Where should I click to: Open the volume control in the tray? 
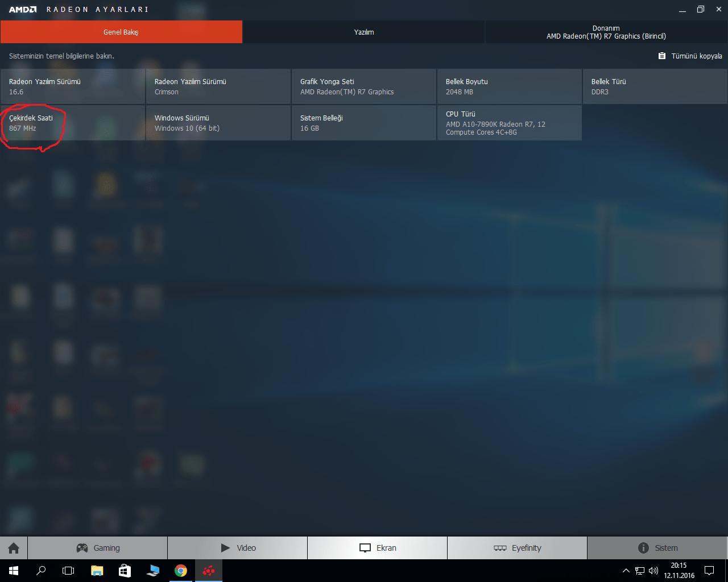pyautogui.click(x=653, y=571)
